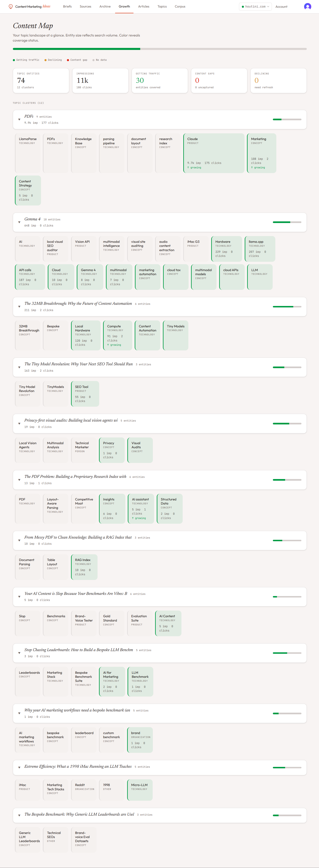Open the Content Strategy entity card
319x868 pixels.
[28, 190]
